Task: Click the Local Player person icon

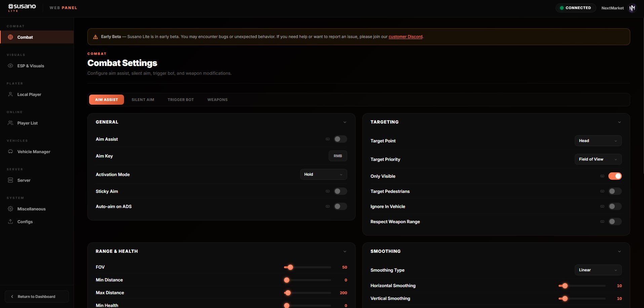Action: pyautogui.click(x=10, y=94)
